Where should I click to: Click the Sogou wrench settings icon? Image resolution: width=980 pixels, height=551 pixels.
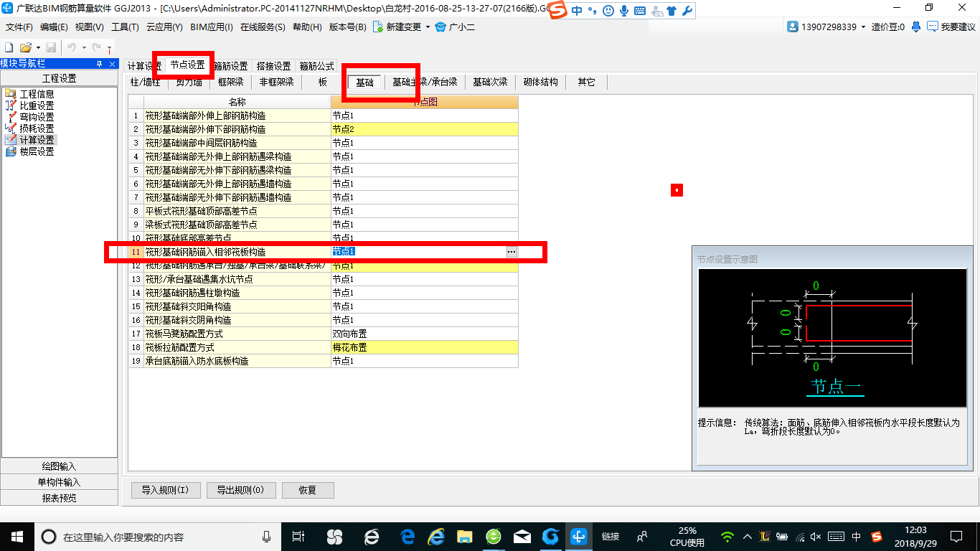[687, 11]
